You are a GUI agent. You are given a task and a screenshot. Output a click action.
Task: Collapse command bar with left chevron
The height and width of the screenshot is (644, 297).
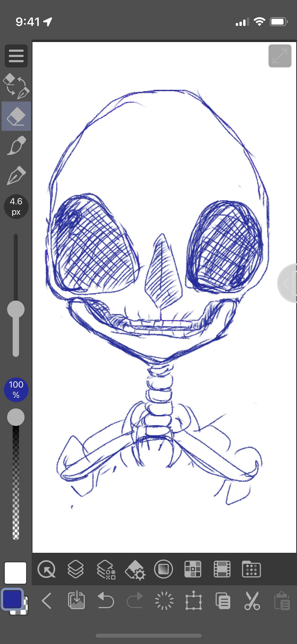click(47, 601)
